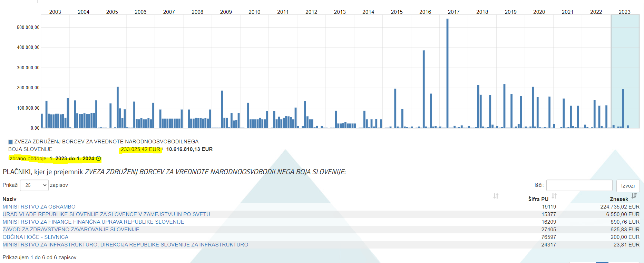Click the code 27405 cell
Viewport: 644px width, 263px height.
(x=549, y=230)
